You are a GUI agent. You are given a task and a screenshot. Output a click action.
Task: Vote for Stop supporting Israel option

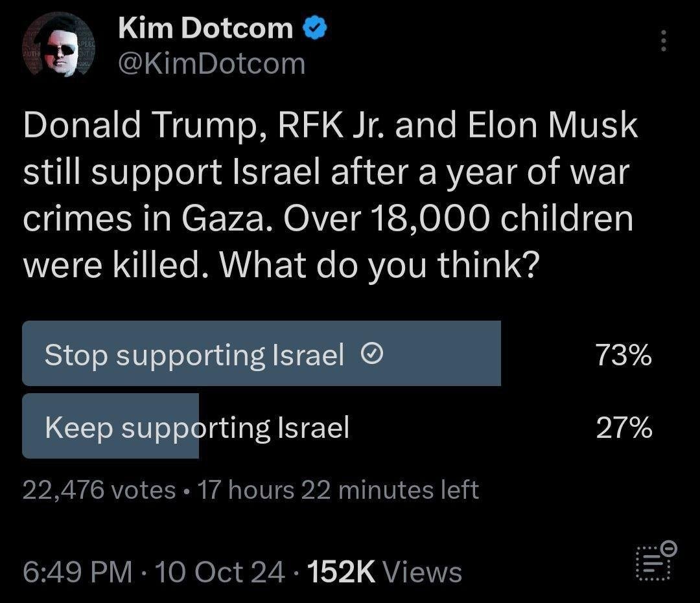coord(194,354)
